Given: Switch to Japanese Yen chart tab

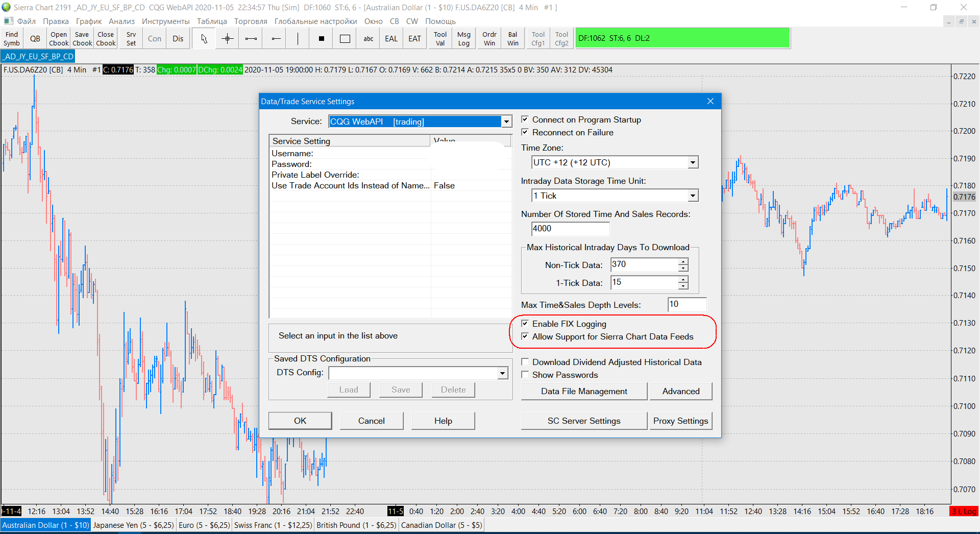Looking at the screenshot, I should click(134, 525).
